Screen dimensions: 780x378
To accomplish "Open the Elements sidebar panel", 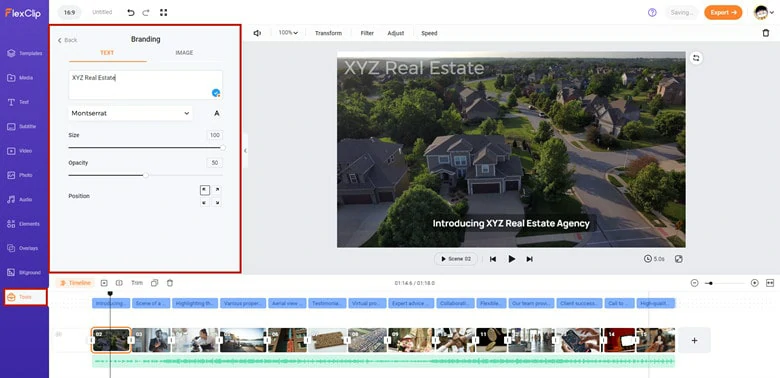I will [24, 224].
